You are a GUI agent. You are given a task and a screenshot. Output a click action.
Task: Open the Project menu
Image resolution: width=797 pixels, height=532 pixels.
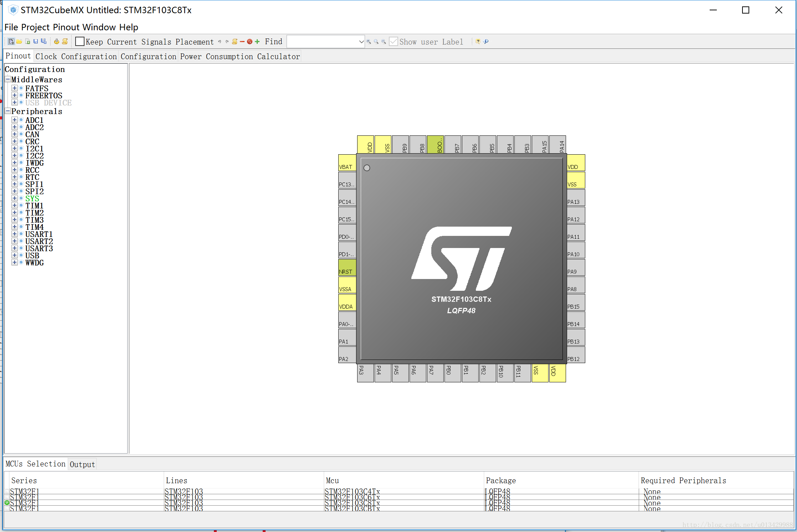(x=36, y=27)
